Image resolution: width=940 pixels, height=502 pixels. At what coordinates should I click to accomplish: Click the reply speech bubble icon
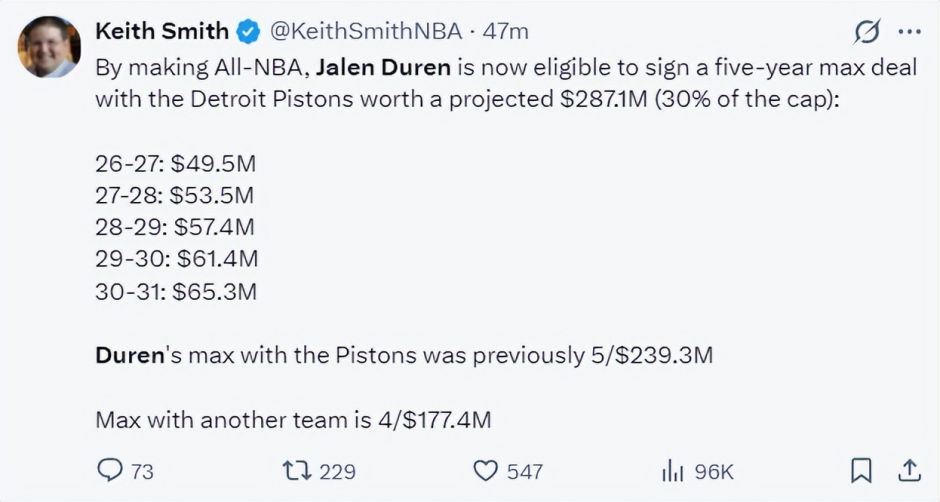[x=110, y=470]
